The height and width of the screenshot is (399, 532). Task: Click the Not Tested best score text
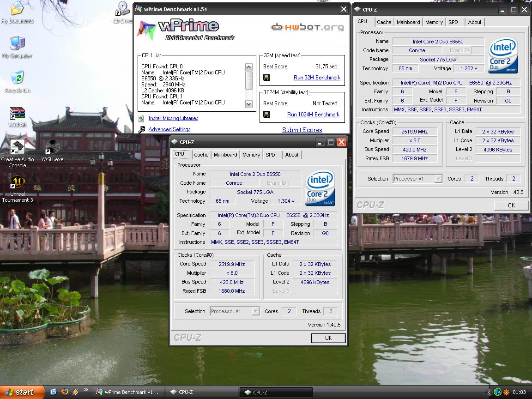325,103
